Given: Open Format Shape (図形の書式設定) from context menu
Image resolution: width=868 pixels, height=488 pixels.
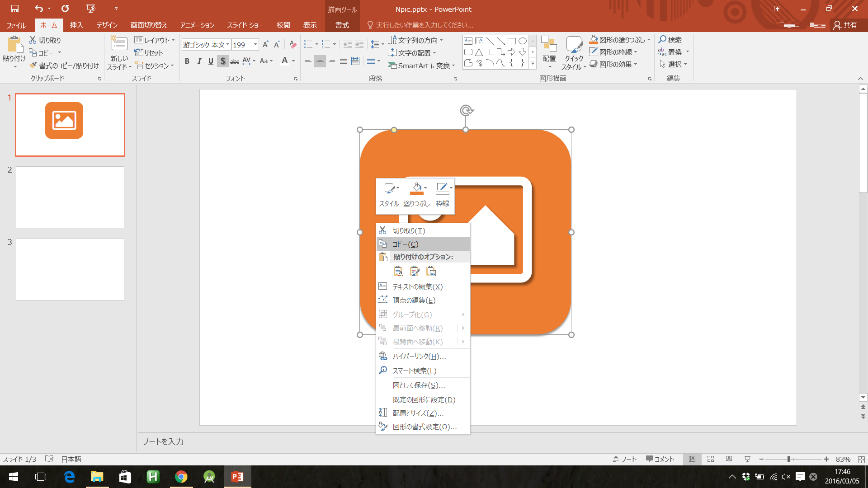Looking at the screenshot, I should point(423,427).
